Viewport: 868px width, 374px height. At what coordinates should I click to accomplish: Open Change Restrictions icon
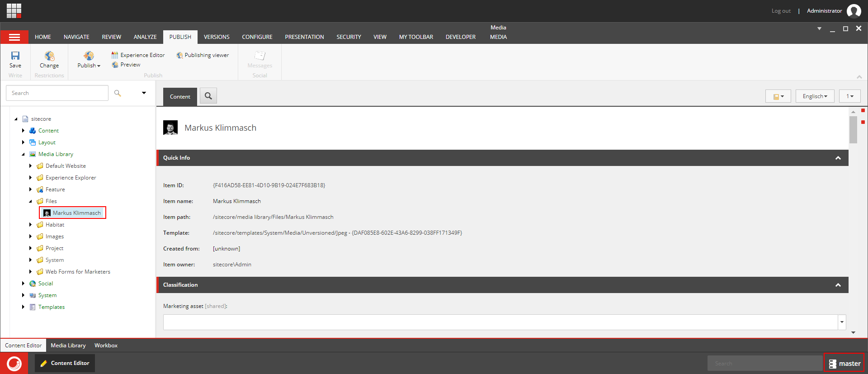click(49, 56)
